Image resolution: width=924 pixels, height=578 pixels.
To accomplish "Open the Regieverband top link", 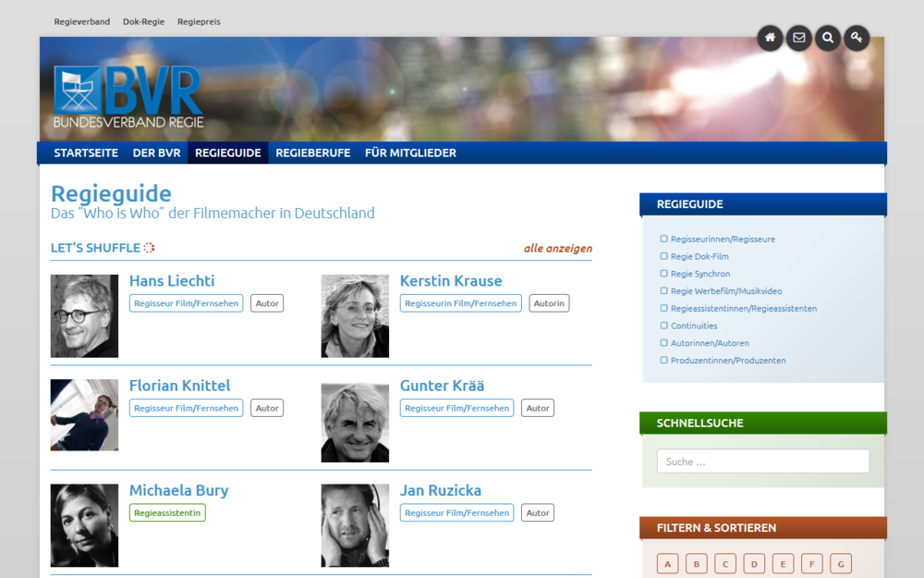I will pyautogui.click(x=82, y=22).
